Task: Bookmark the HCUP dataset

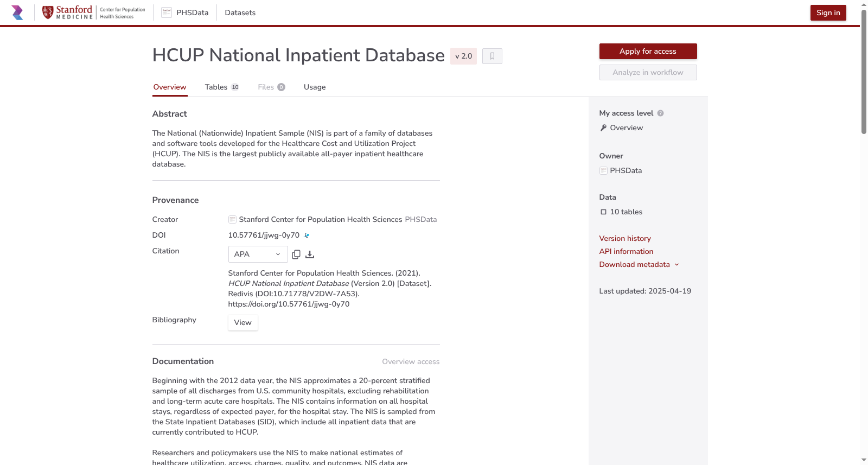Action: (492, 56)
